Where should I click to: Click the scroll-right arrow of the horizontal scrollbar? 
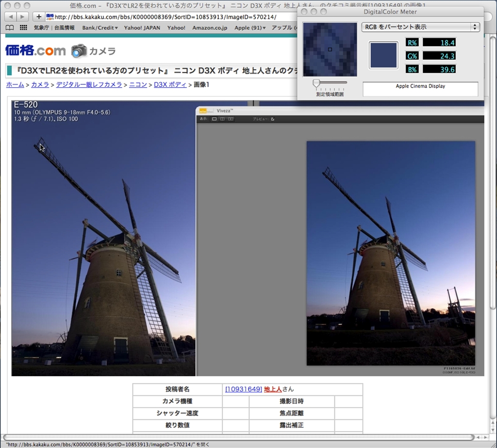point(485,437)
